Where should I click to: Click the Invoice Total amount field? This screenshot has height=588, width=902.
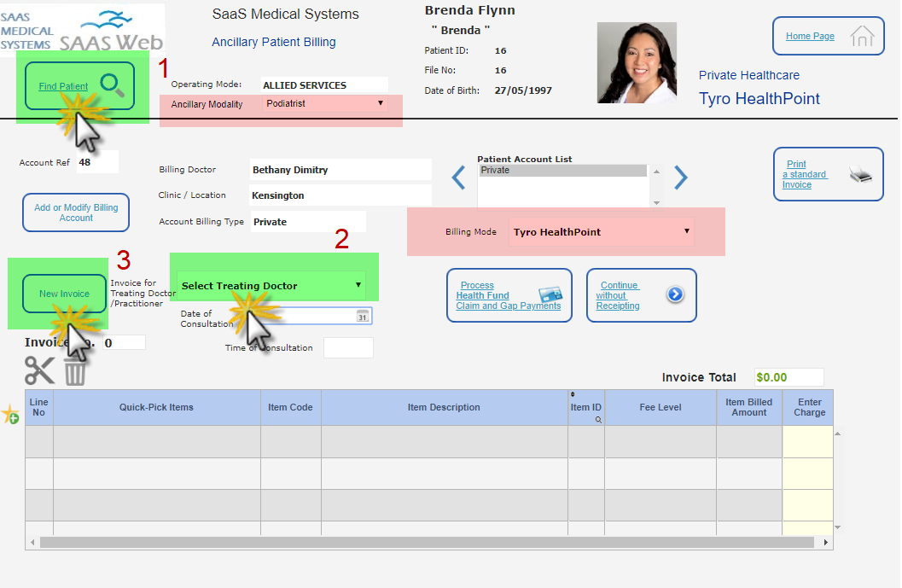(x=789, y=377)
